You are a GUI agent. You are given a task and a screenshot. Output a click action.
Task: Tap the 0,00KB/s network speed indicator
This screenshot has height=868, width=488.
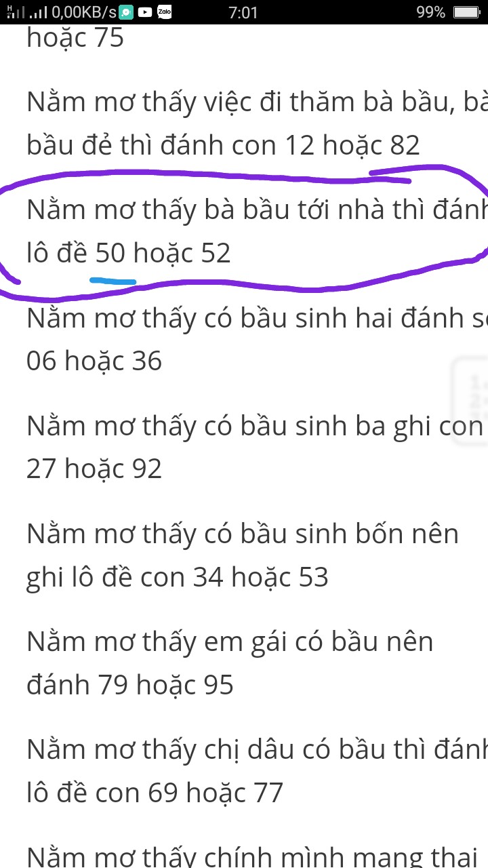coord(84,12)
